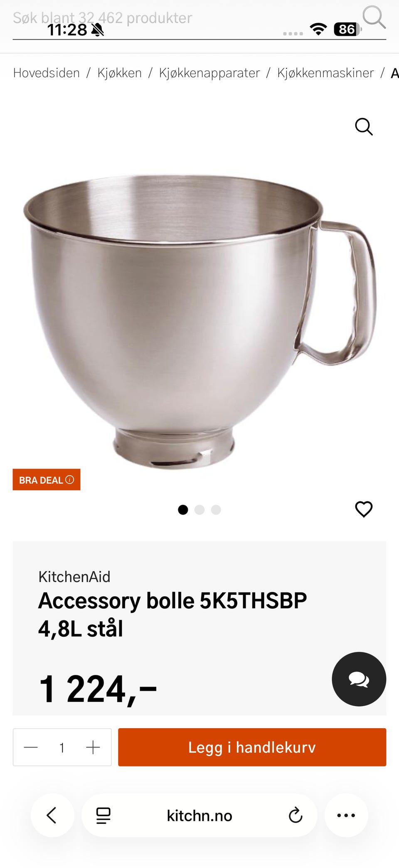
Task: Go back with browser back arrow
Action: coord(52,815)
